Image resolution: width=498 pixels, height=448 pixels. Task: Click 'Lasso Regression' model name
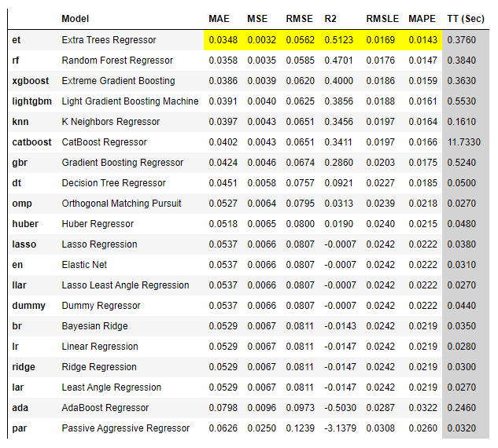pos(99,244)
